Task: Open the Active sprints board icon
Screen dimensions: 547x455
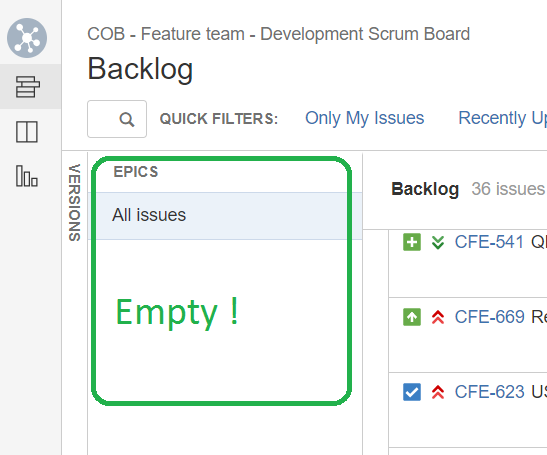Action: tap(27, 132)
